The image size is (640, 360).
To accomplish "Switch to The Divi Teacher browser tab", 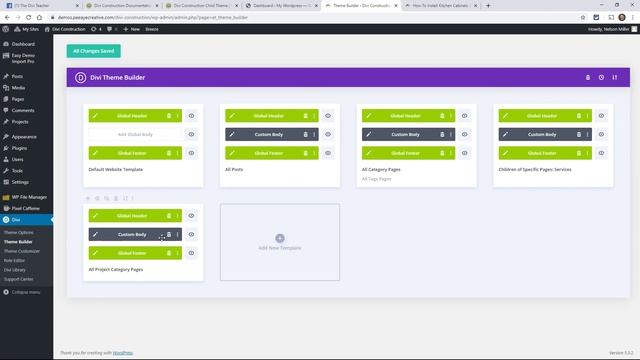I will [41, 6].
